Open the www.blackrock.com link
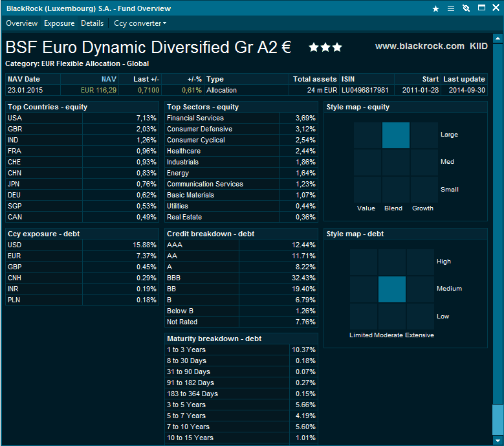 (419, 47)
